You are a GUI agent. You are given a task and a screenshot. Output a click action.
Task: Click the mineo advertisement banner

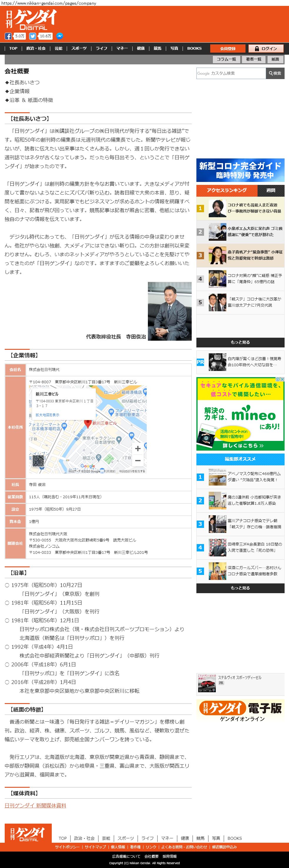(x=240, y=414)
